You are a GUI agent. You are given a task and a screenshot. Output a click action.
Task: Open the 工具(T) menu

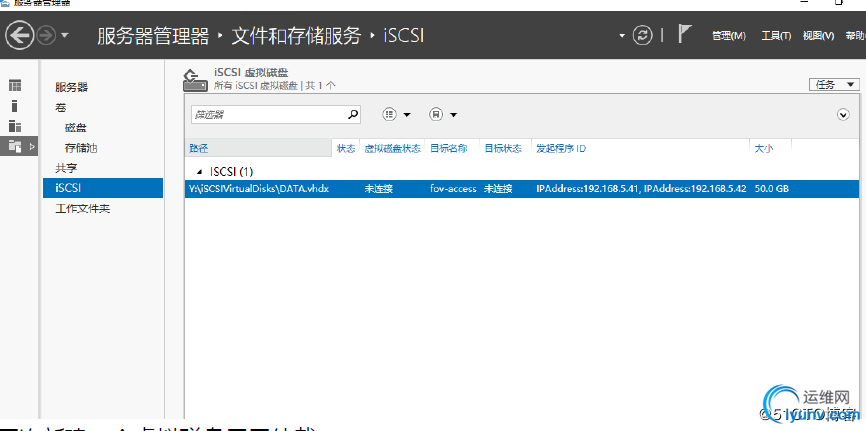point(776,36)
